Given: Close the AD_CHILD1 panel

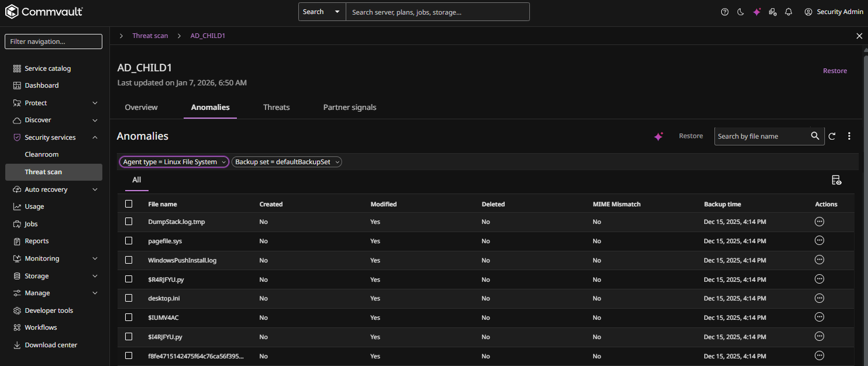Looking at the screenshot, I should pyautogui.click(x=859, y=36).
